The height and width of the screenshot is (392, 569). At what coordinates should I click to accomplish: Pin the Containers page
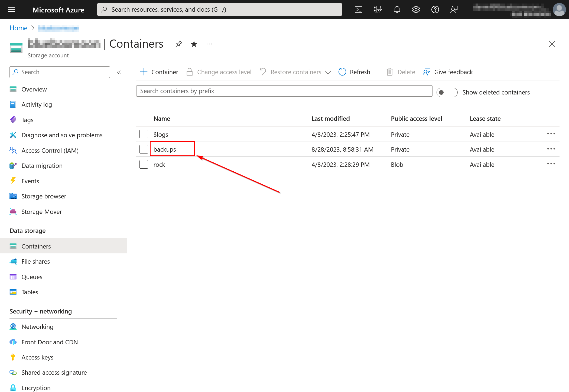[x=178, y=44]
